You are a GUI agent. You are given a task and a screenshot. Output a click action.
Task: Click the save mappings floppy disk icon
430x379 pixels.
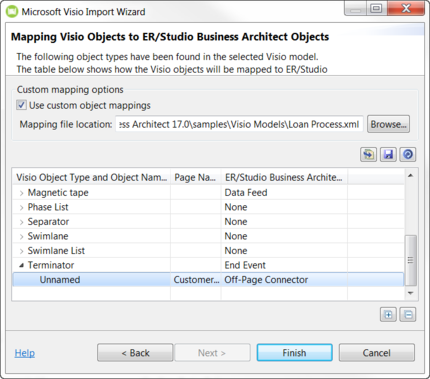388,155
